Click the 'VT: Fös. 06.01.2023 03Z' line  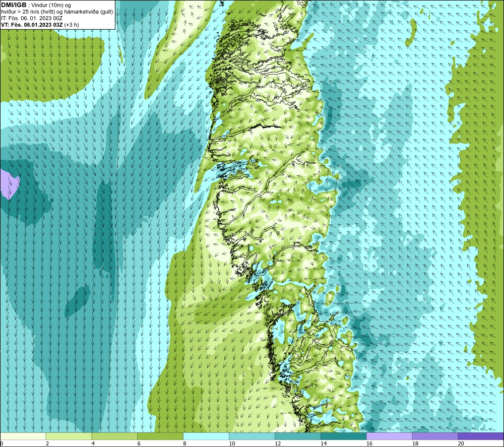(x=40, y=25)
